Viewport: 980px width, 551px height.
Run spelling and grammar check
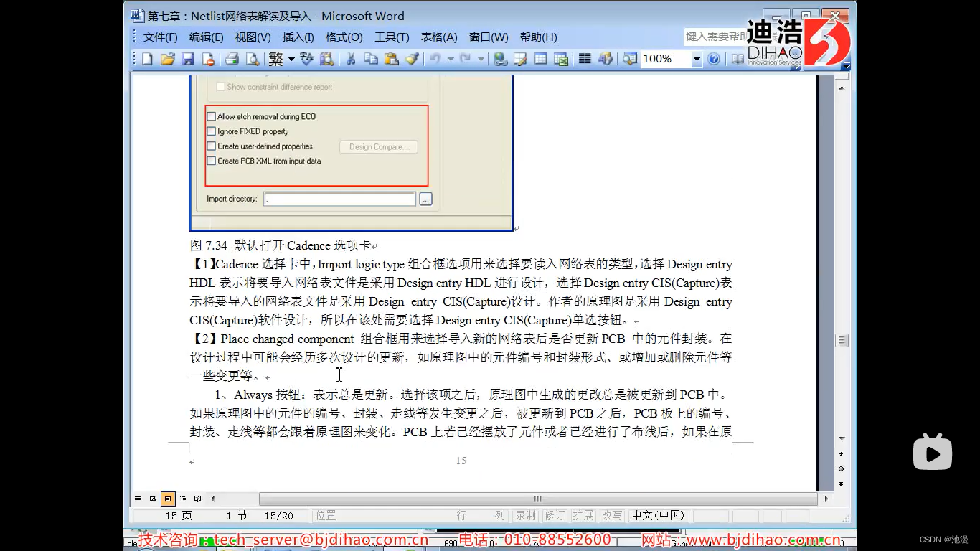307,59
